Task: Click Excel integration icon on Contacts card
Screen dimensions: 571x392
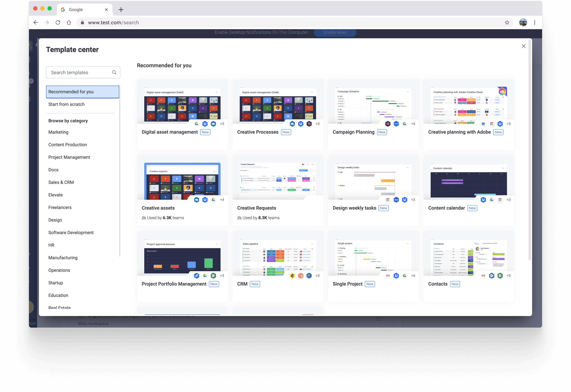Action: [x=500, y=276]
